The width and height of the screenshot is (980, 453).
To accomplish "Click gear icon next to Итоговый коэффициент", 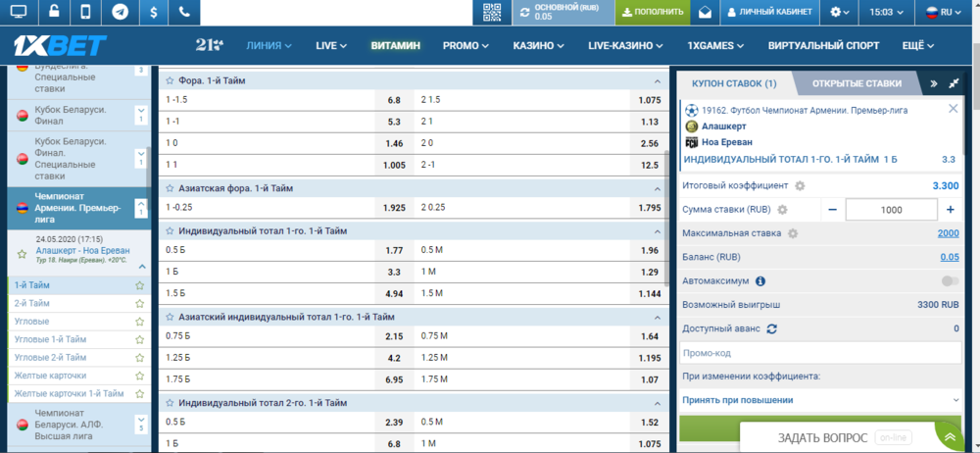I will click(x=800, y=186).
